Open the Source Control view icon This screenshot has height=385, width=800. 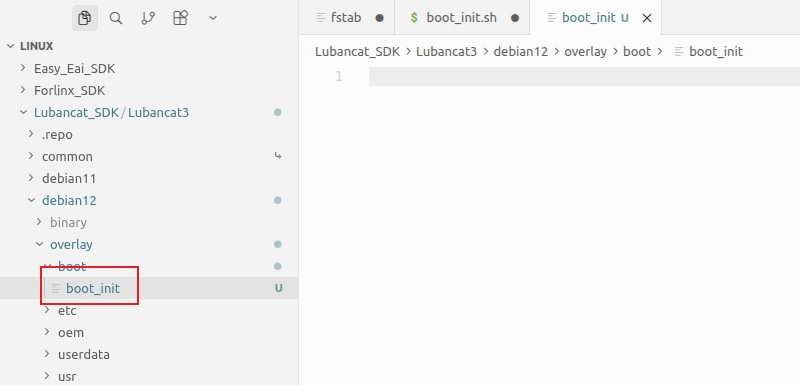tap(148, 18)
